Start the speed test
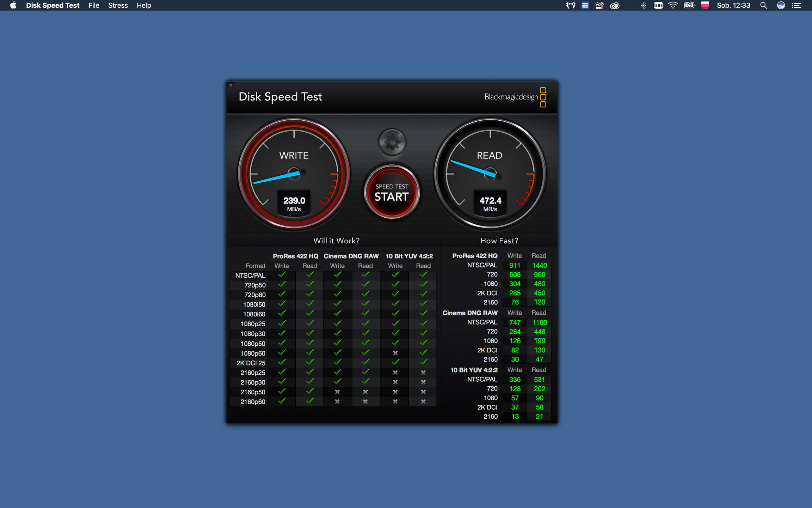 (x=392, y=193)
